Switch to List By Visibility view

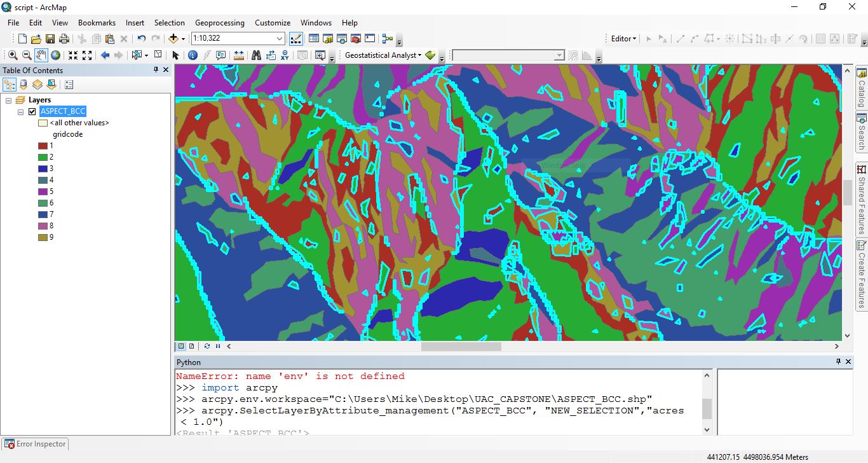point(37,84)
